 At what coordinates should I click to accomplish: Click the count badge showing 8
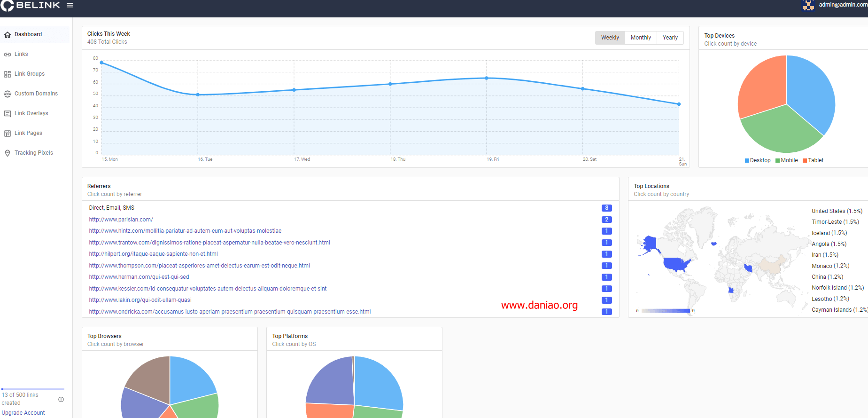coord(606,208)
